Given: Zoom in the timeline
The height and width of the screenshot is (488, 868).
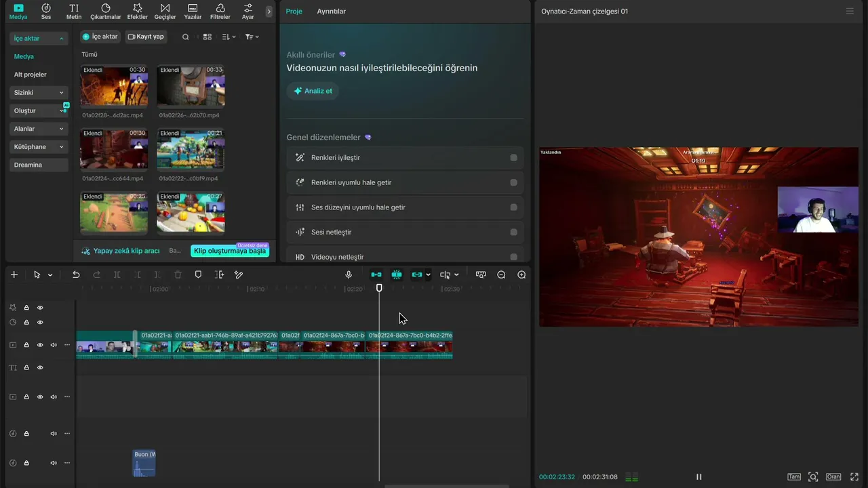Looking at the screenshot, I should (x=521, y=274).
